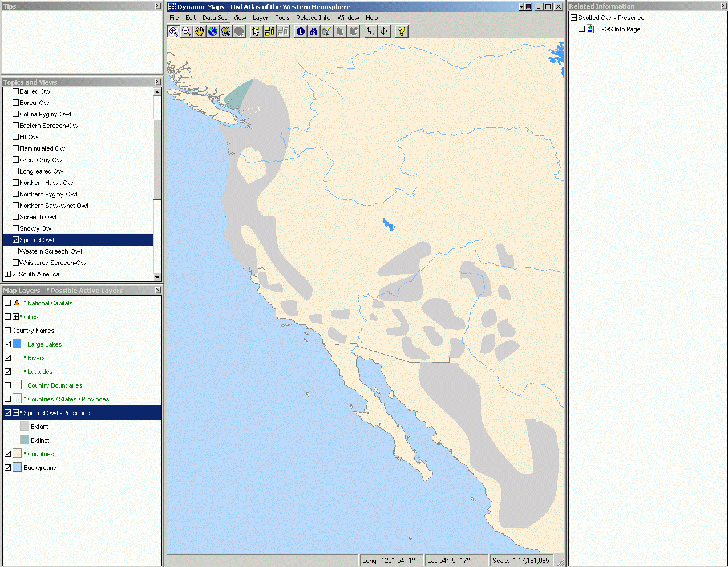The image size is (728, 567).
Task: Click the Topics list scroll down arrow
Action: (157, 278)
